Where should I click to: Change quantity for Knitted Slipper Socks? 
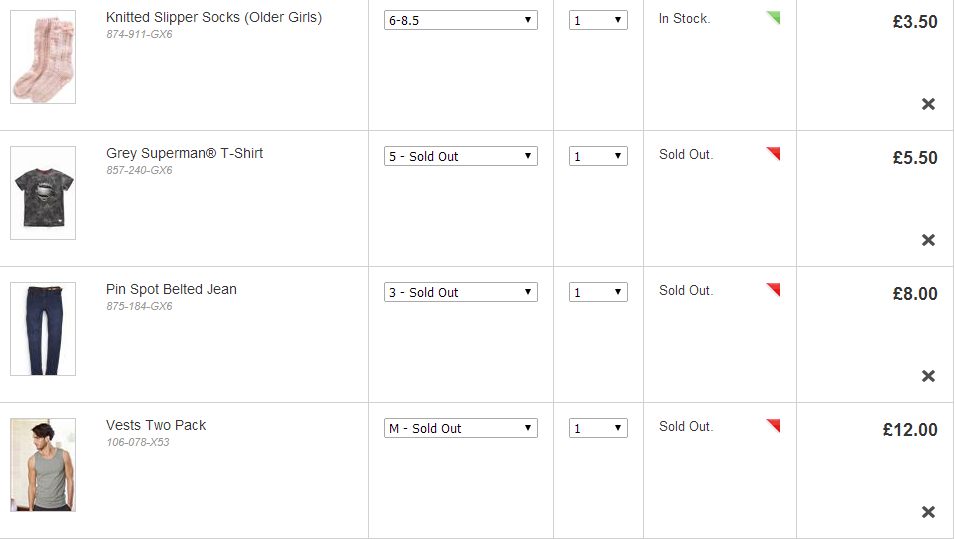(x=598, y=20)
